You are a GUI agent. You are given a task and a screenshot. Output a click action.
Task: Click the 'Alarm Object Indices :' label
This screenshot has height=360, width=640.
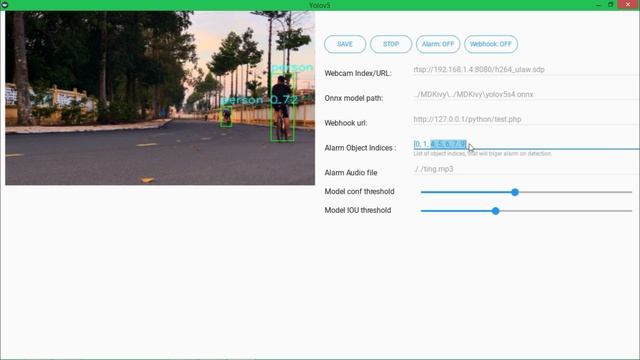360,148
